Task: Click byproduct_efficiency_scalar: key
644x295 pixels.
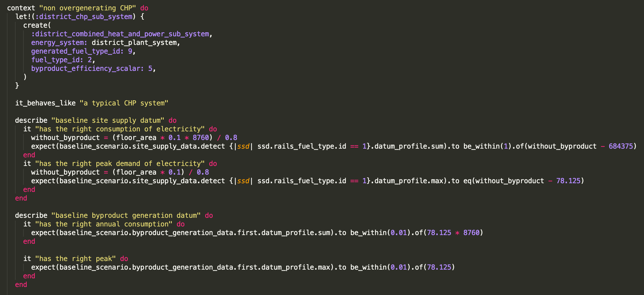Action: tap(87, 69)
